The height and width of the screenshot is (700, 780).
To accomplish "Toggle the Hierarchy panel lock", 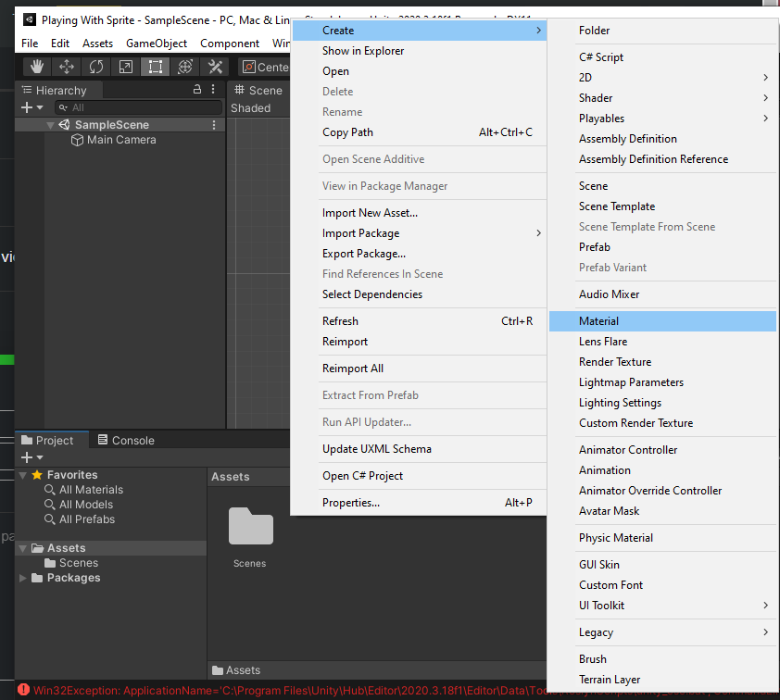I will coord(196,90).
